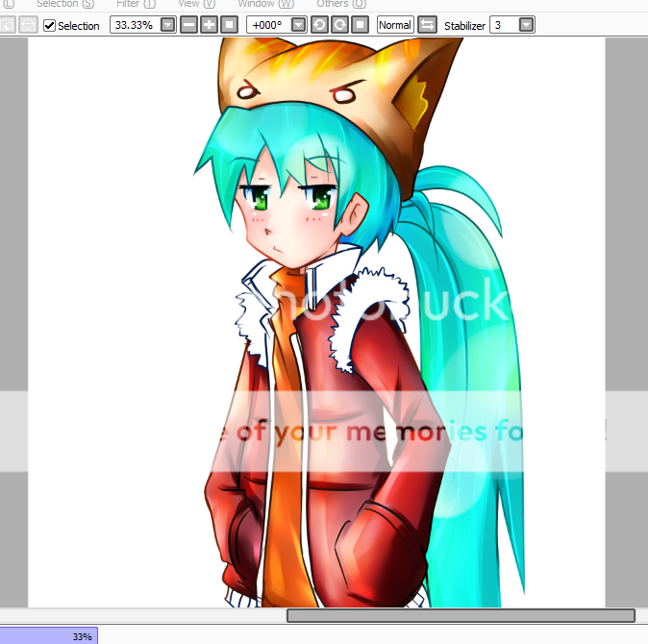Click the icon left of the Selection checkbox
The height and width of the screenshot is (644, 648).
pos(29,25)
